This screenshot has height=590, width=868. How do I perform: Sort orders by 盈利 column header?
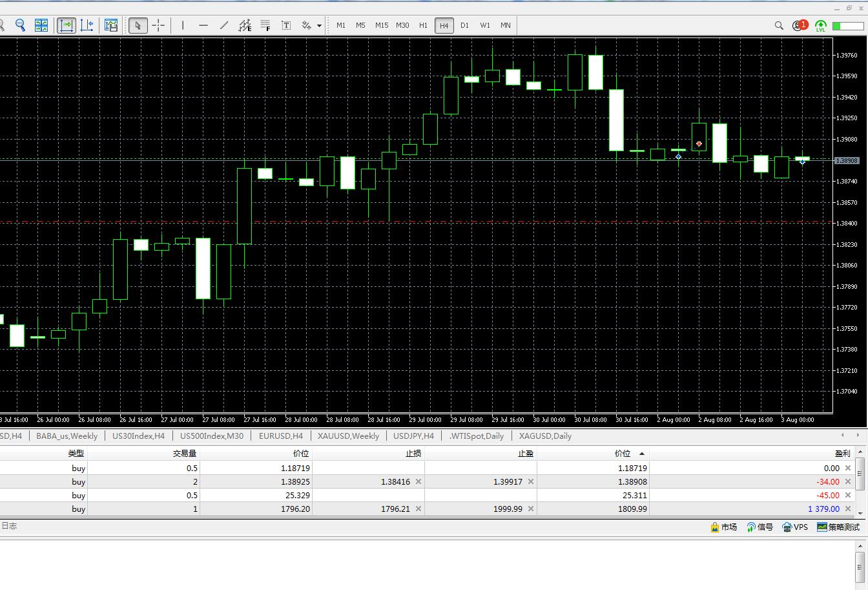(752, 453)
